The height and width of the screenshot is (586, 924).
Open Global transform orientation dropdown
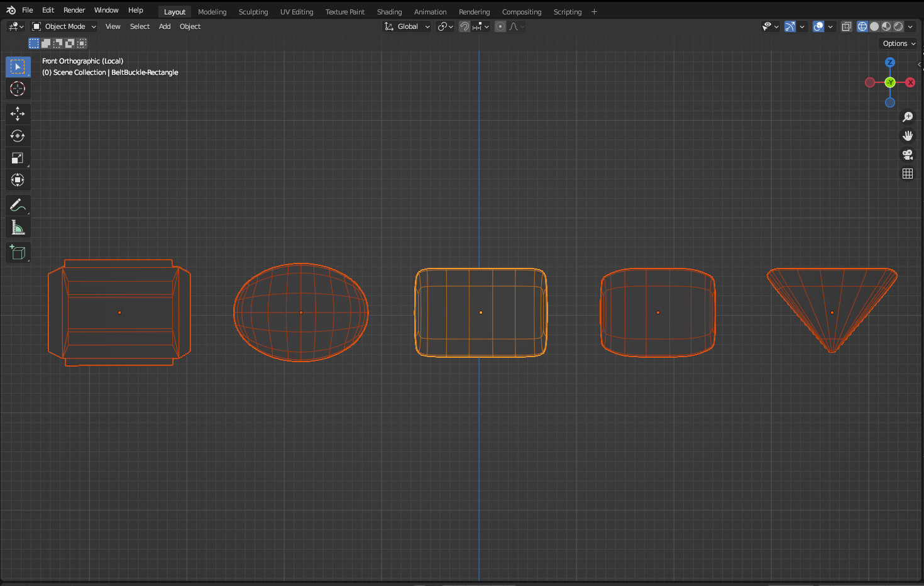407,26
